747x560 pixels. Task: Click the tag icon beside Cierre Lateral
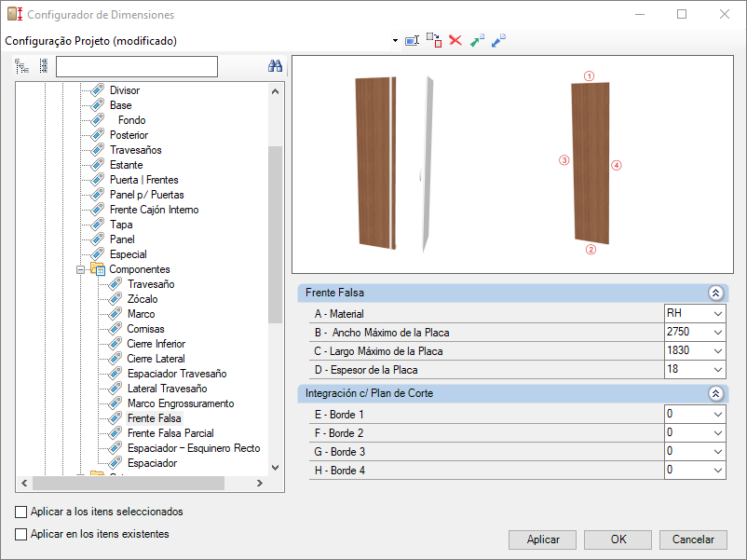pyautogui.click(x=115, y=359)
